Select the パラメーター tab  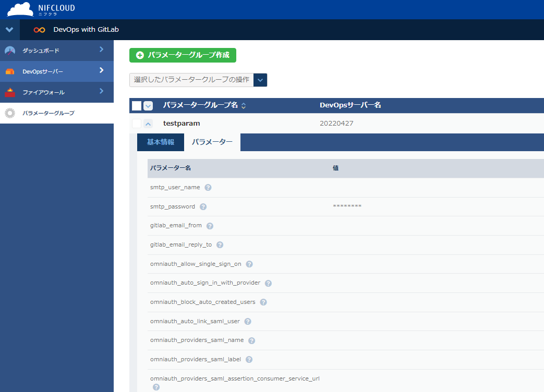click(212, 142)
